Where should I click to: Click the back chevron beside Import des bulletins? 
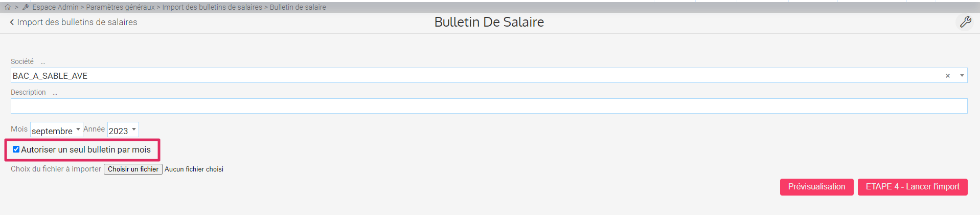point(12,22)
